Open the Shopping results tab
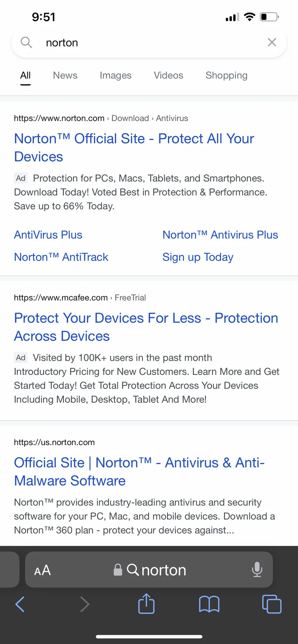298x644 pixels. (x=226, y=75)
